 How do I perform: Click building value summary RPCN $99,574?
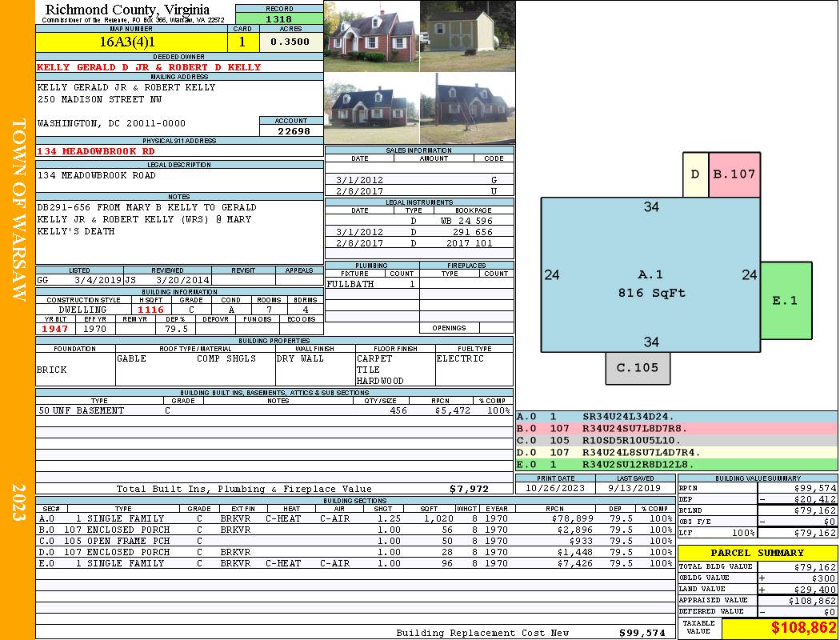coord(815,489)
